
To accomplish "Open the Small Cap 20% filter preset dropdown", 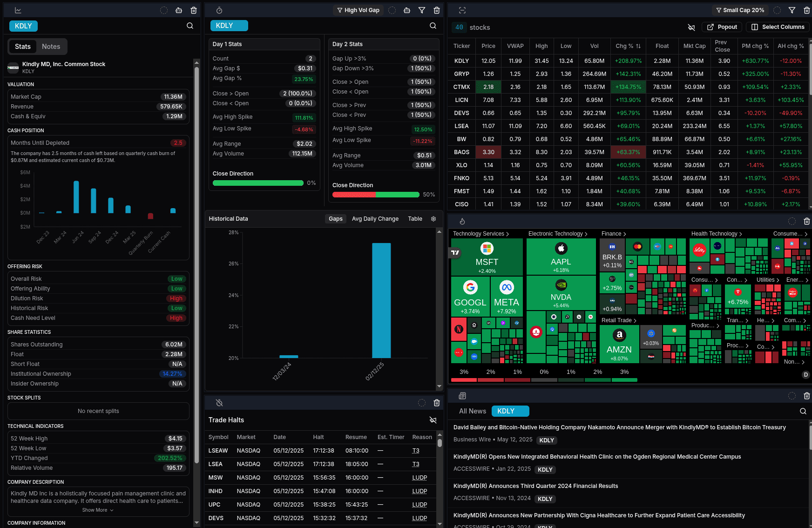I will tap(740, 10).
